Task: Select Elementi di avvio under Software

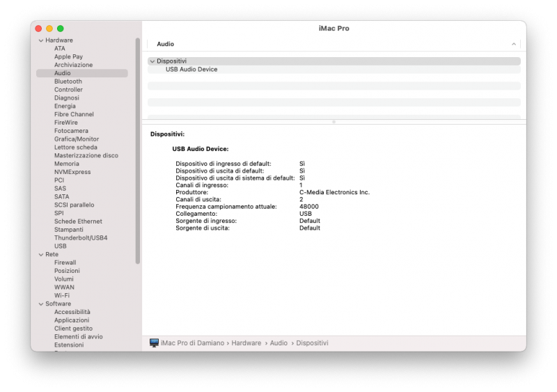Action: [79, 336]
